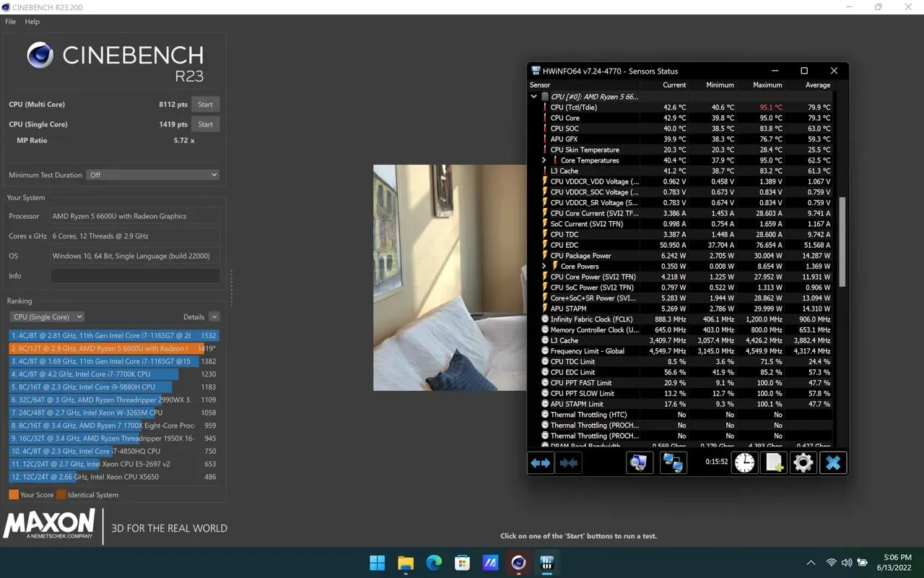924x578 pixels.
Task: Start the CPU (Single Core) test
Action: coord(206,124)
